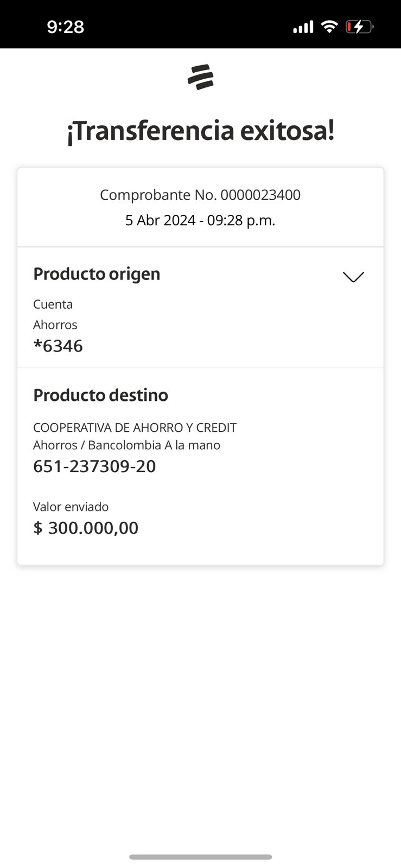Tap destination account 651-237309-20
This screenshot has width=401, height=868.
tap(94, 466)
